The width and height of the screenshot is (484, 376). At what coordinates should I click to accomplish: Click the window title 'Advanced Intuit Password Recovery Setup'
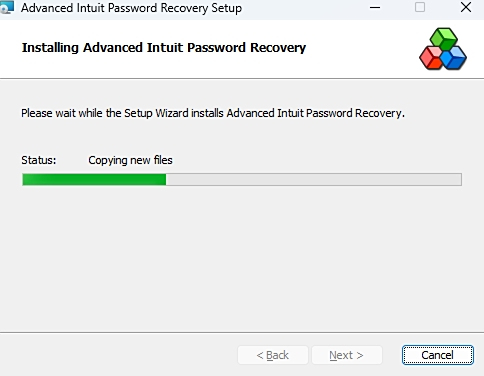pos(131,8)
